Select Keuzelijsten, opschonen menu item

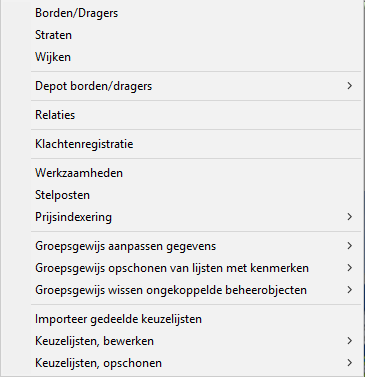(182, 363)
